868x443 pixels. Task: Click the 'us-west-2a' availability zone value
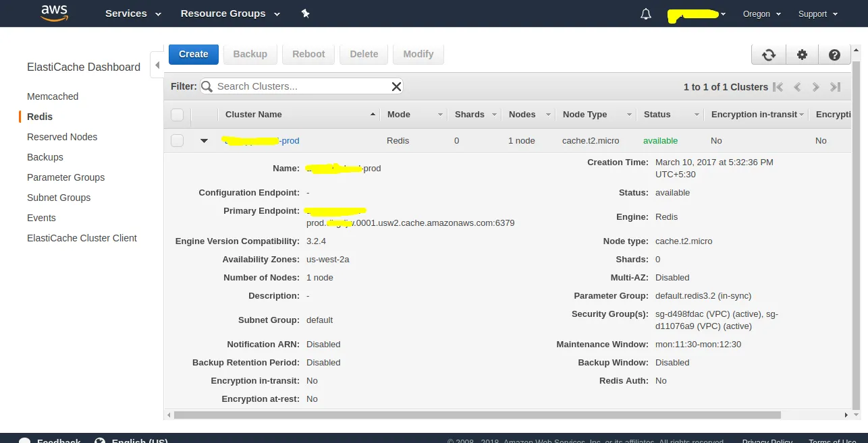328,259
